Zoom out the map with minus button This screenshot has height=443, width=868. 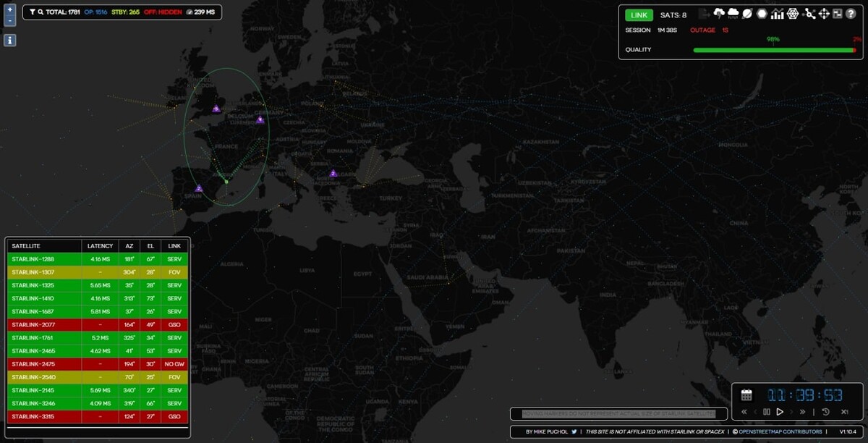9,21
